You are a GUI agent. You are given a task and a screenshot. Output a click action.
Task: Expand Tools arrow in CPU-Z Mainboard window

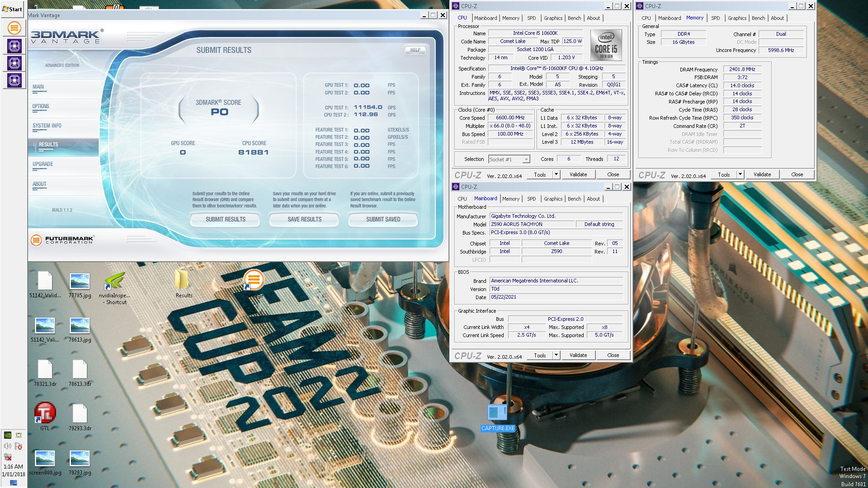coord(556,355)
